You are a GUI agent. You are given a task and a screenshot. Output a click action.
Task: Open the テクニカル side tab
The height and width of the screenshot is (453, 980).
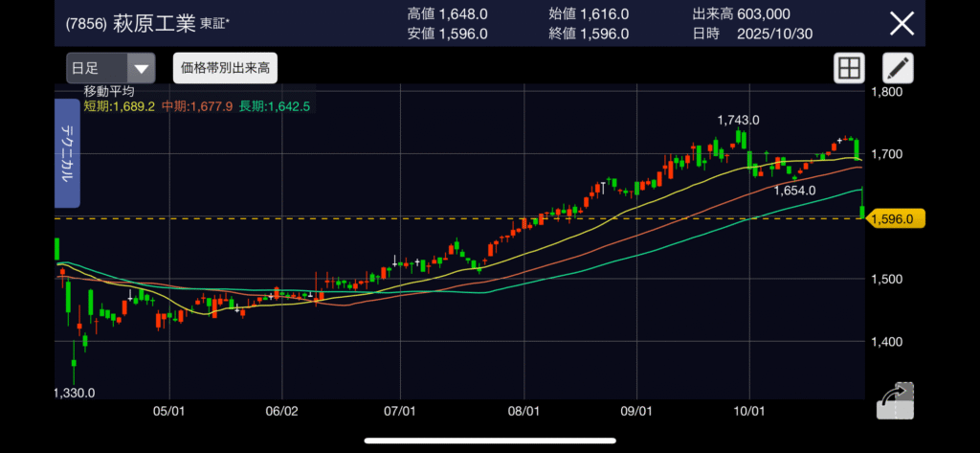point(68,153)
